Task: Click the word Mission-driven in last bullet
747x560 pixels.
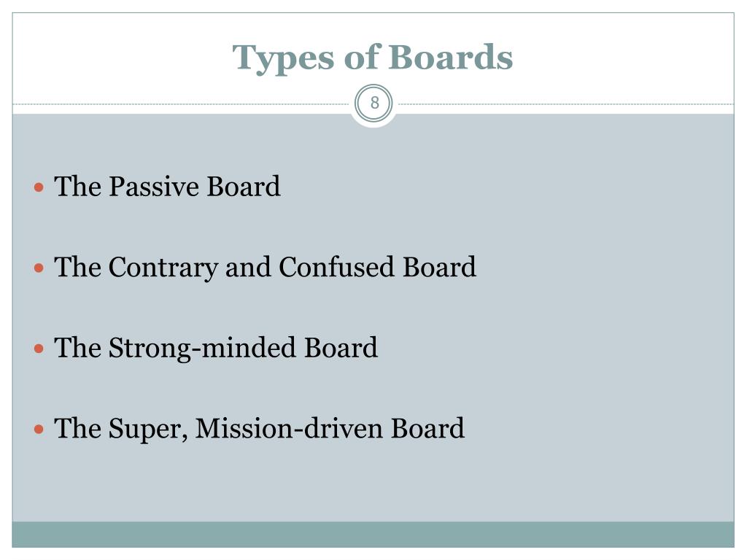Action: pos(289,428)
